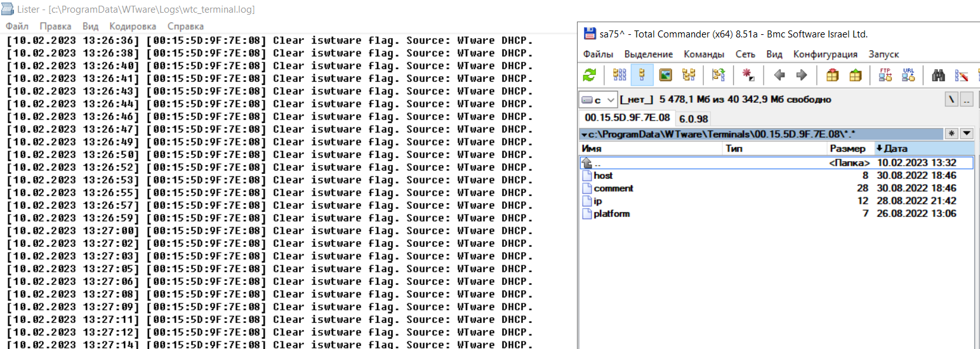Switch to the 6.0.98 folder tab
980x349 pixels.
pos(694,118)
